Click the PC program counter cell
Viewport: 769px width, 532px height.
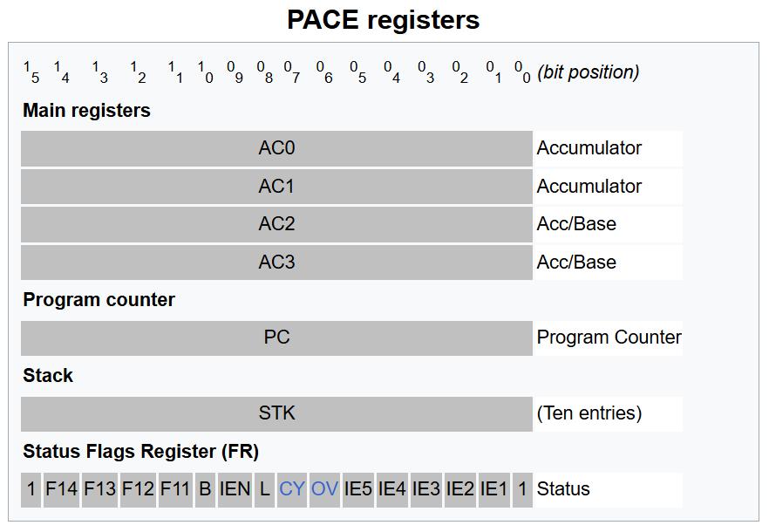(x=276, y=338)
